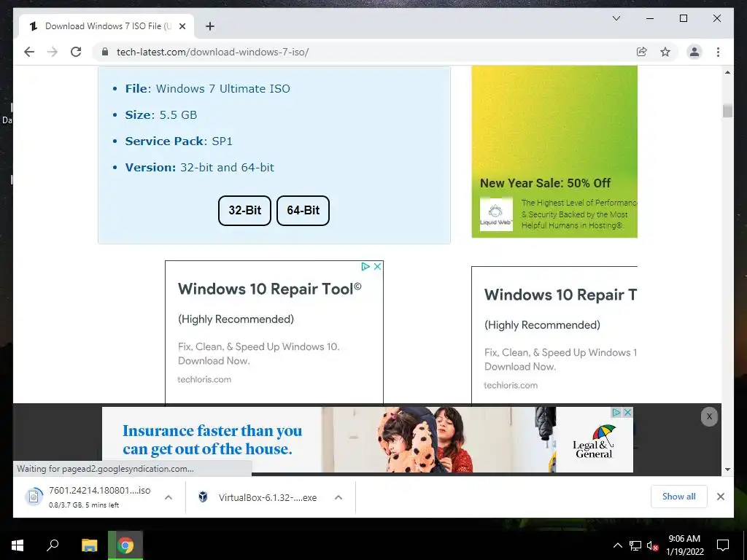Image resolution: width=747 pixels, height=560 pixels.
Task: Go back to the previous page
Action: point(29,52)
